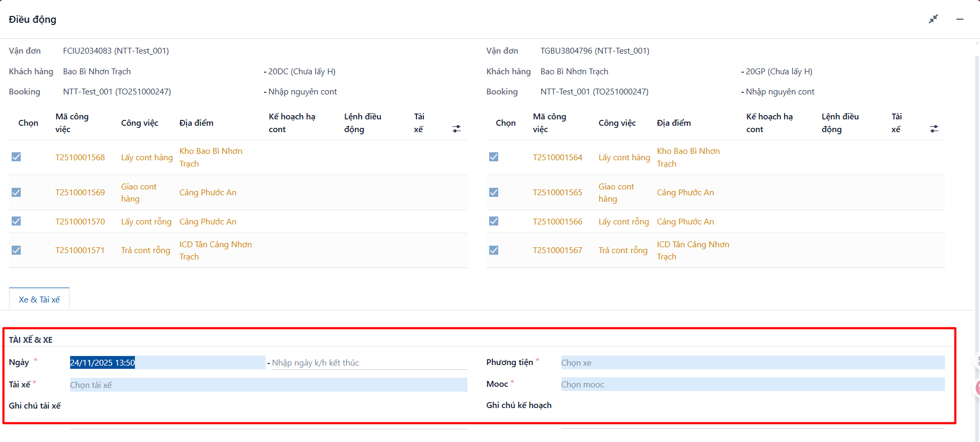Click ICD Tân Cảng Nhơn Trạch in row T2510001567

693,250
